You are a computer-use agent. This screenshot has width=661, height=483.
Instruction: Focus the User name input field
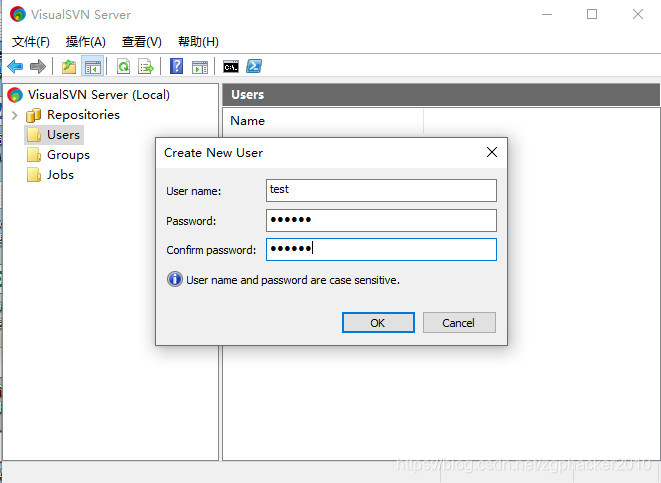coord(381,190)
